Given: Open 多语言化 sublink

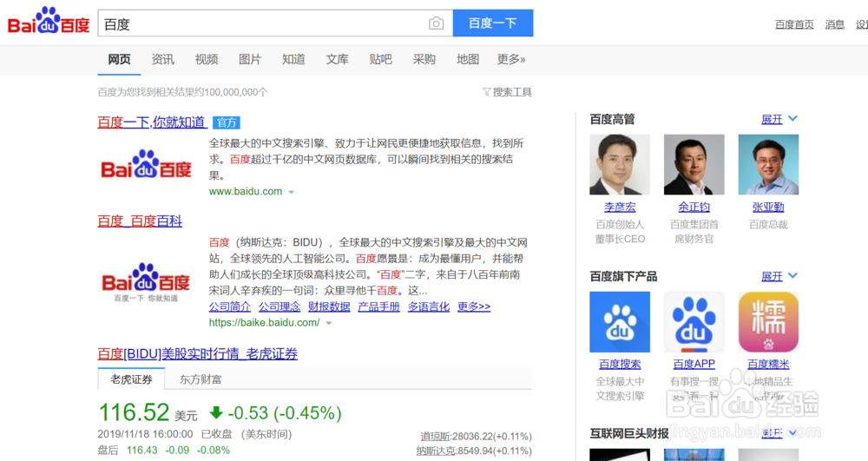Looking at the screenshot, I should (x=429, y=306).
